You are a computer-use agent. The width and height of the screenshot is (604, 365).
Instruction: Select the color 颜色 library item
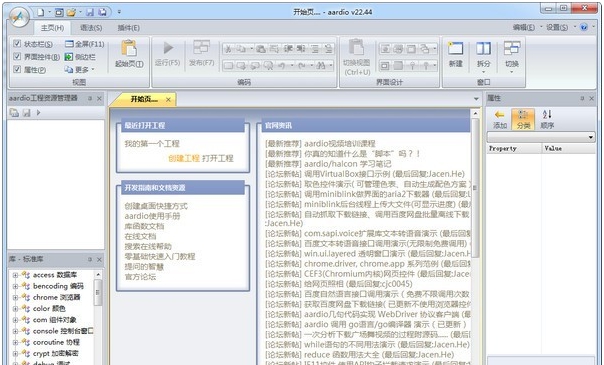click(x=49, y=308)
